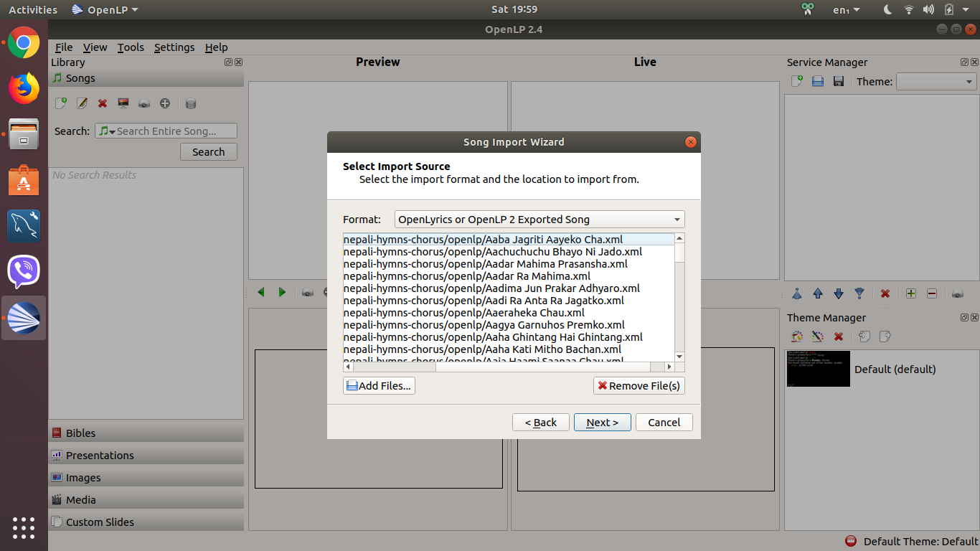Screen dimensions: 980x551
Task: Delete theme in Theme Manager
Action: coord(838,336)
